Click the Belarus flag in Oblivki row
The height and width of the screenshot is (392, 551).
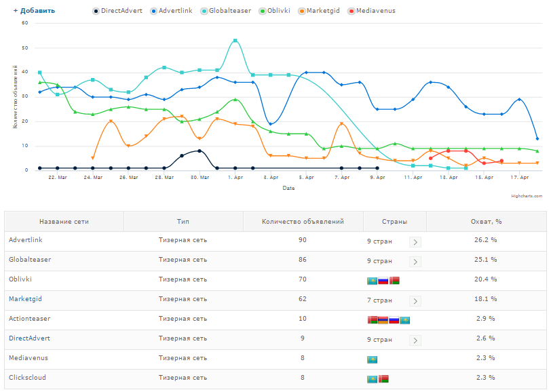[x=394, y=281]
